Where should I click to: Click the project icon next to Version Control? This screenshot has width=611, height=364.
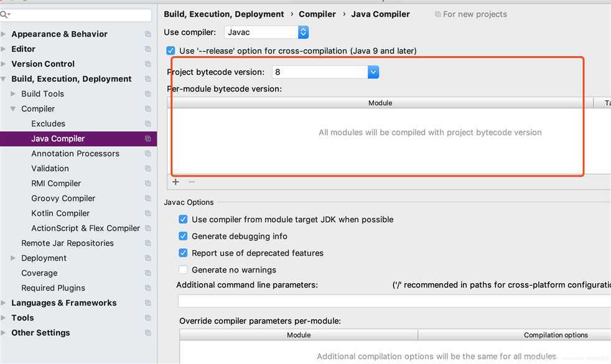tap(147, 64)
